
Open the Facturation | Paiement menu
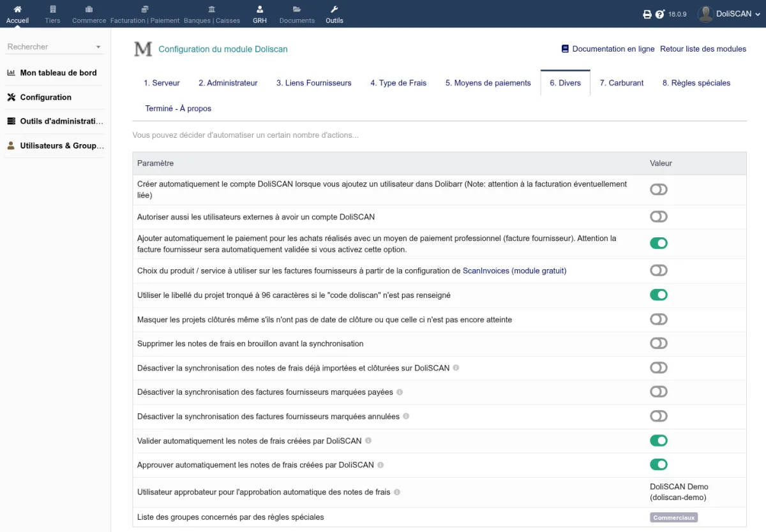[x=145, y=14]
